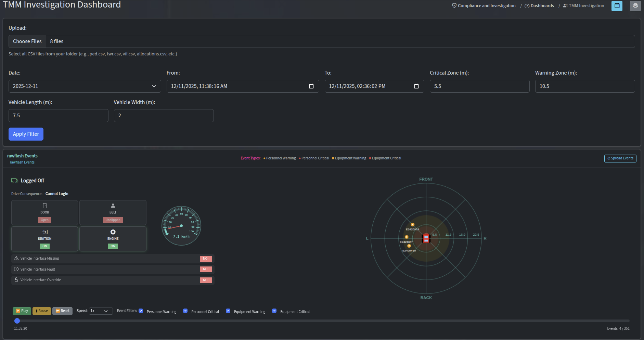Click the speedometer gauge
644x340 pixels.
[181, 226]
